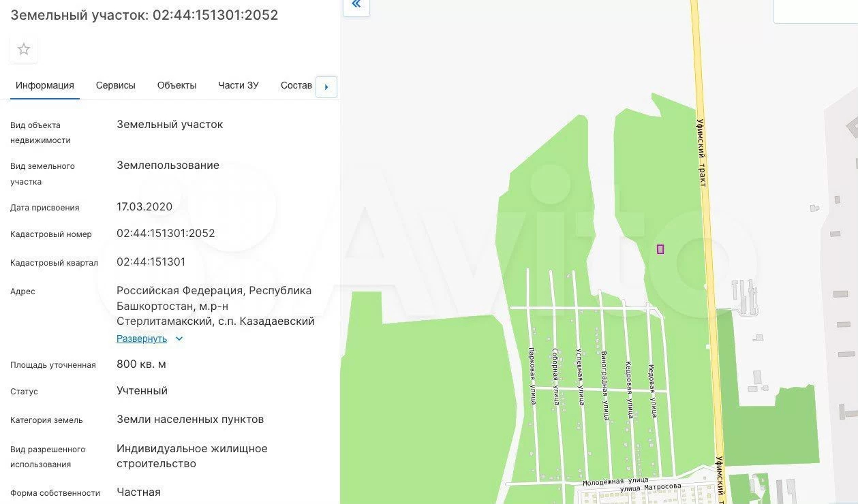Expand address using chevron beside Развернуть

(x=179, y=338)
